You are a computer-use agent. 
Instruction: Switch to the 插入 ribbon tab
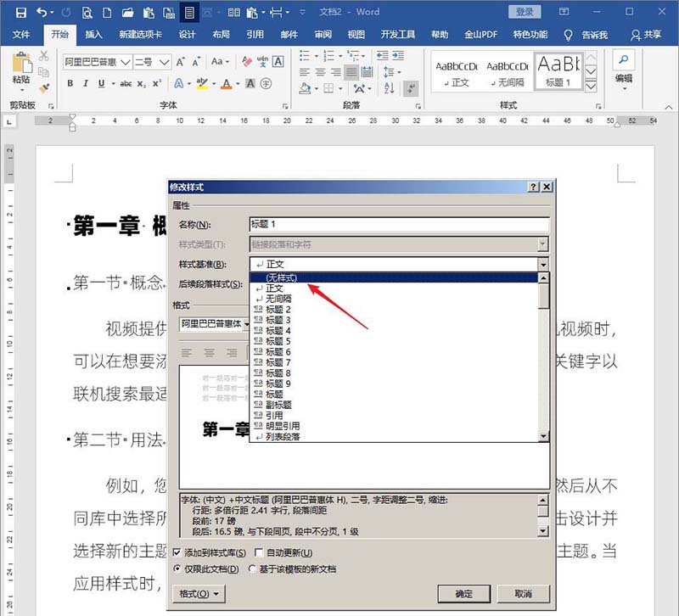[x=93, y=35]
